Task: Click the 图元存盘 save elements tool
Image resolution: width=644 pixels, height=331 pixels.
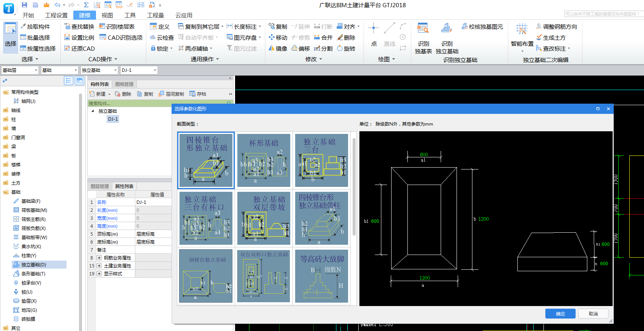Action: click(x=242, y=37)
